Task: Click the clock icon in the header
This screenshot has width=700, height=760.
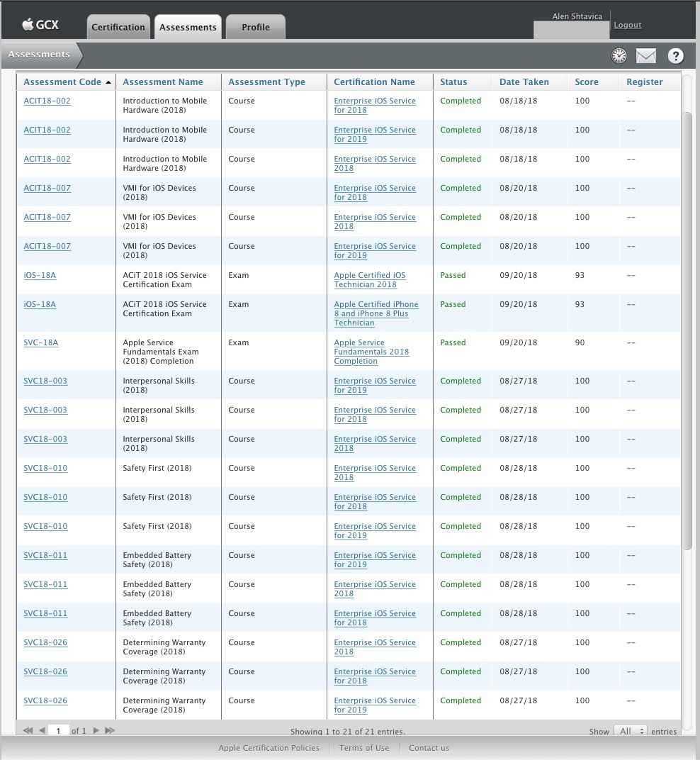Action: click(x=619, y=56)
